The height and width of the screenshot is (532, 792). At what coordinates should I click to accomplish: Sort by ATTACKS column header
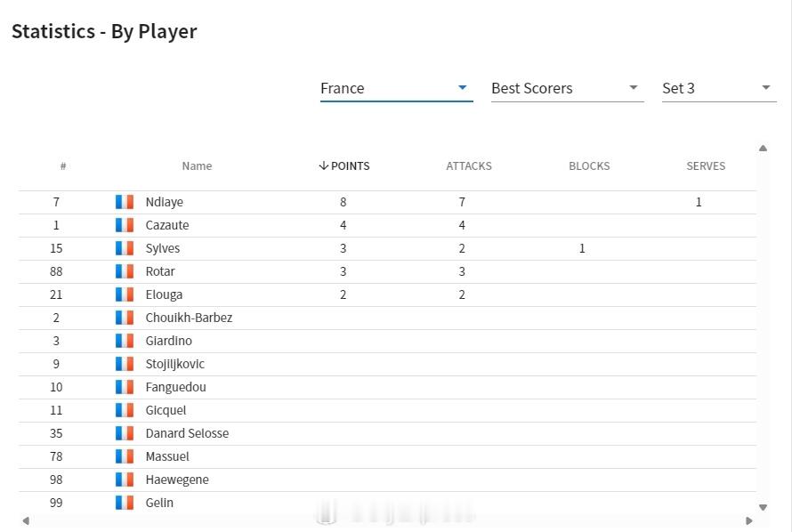click(x=469, y=166)
